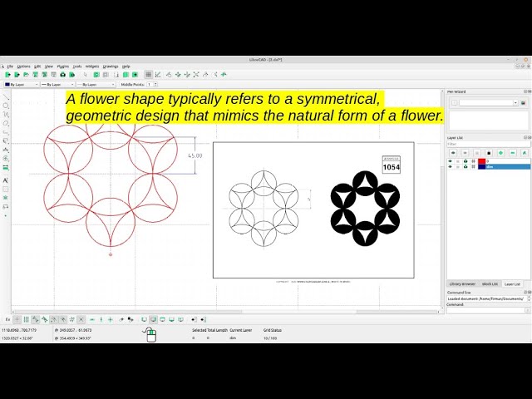The image size is (532, 399).
Task: Switch to the Library Browser tab
Action: click(462, 284)
